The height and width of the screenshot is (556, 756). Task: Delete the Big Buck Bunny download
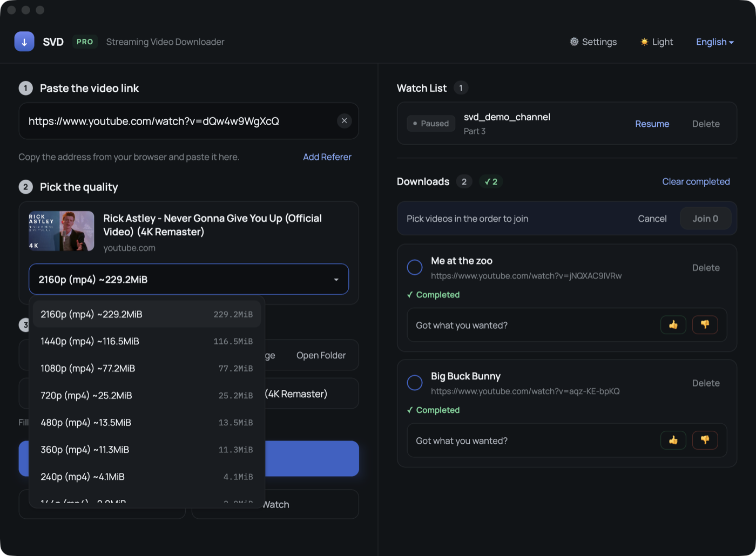point(706,383)
